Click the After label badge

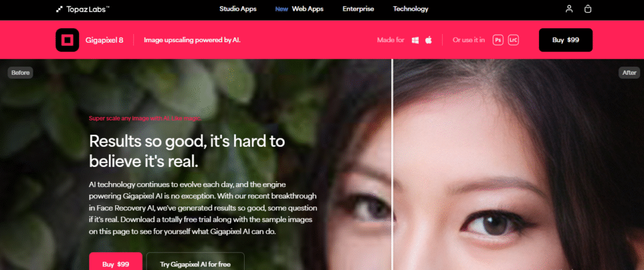click(629, 73)
